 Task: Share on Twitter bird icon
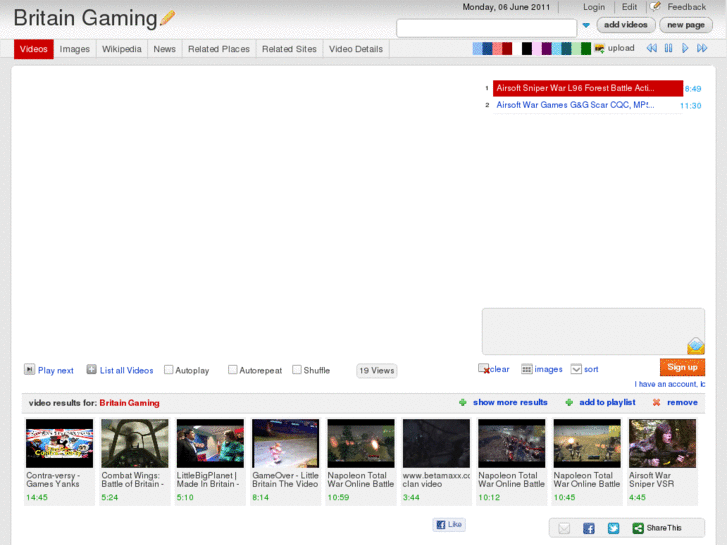click(x=613, y=528)
